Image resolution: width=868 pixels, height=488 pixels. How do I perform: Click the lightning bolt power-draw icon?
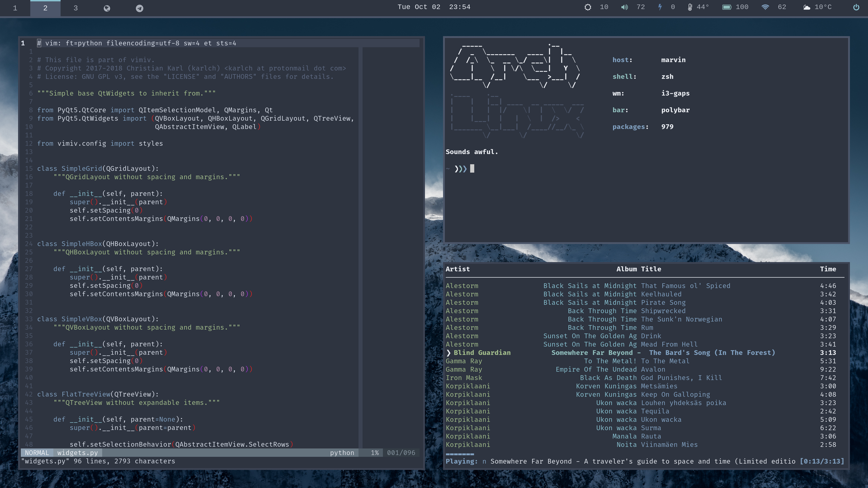660,7
